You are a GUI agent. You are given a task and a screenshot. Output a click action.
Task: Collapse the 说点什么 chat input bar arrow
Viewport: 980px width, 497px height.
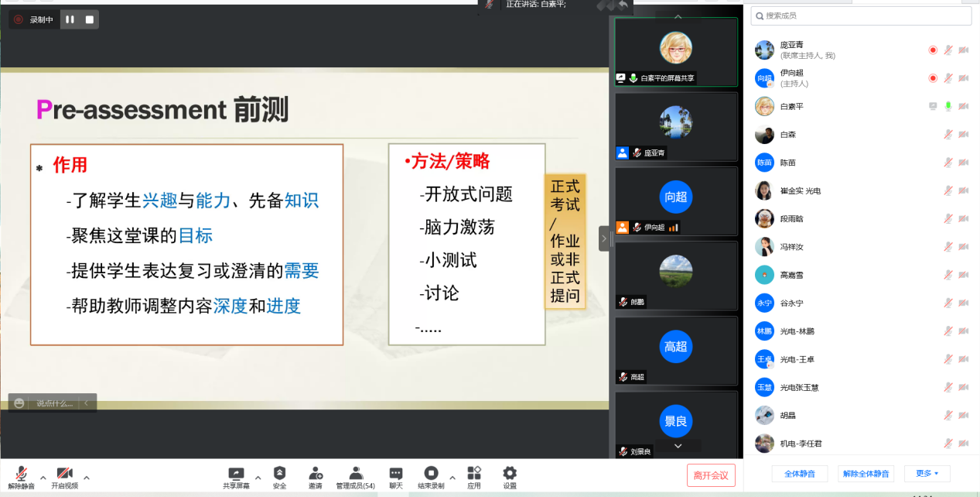[86, 403]
